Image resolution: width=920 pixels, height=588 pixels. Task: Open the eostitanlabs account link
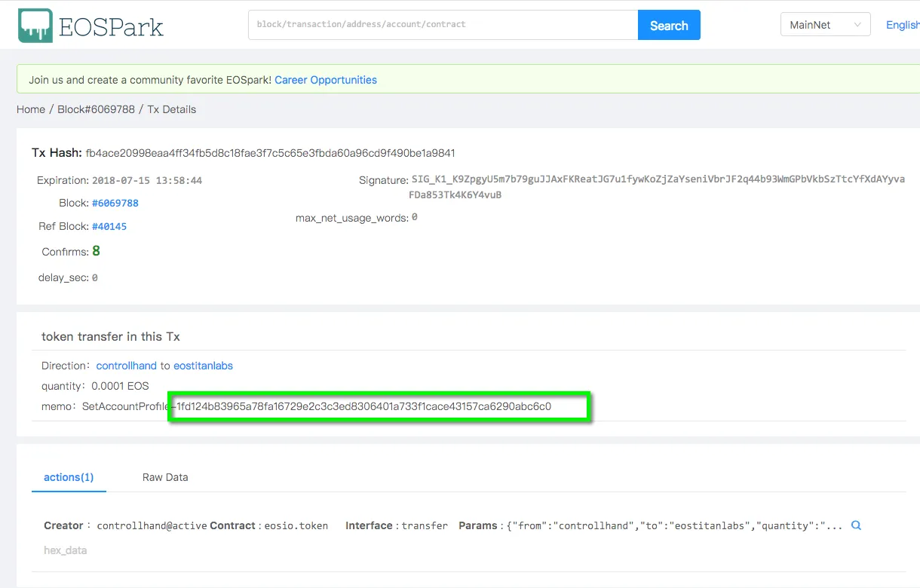pos(204,366)
